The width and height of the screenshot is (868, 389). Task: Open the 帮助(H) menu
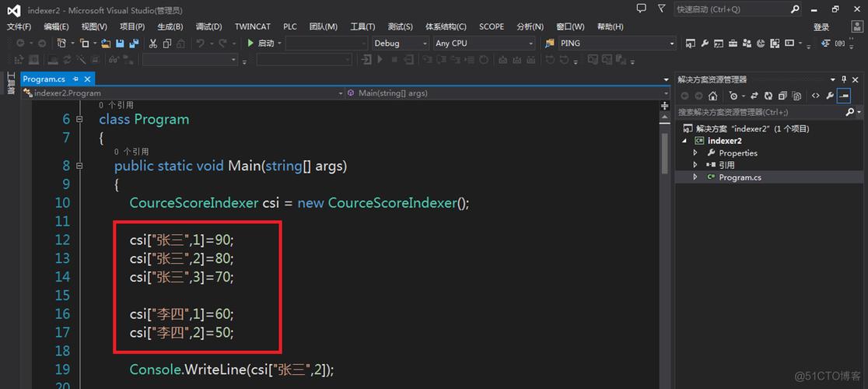pos(610,26)
